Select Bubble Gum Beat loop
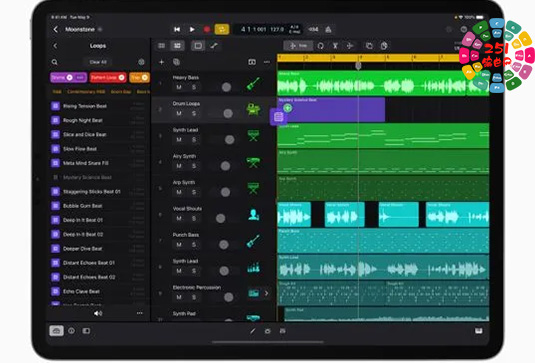 pos(98,206)
